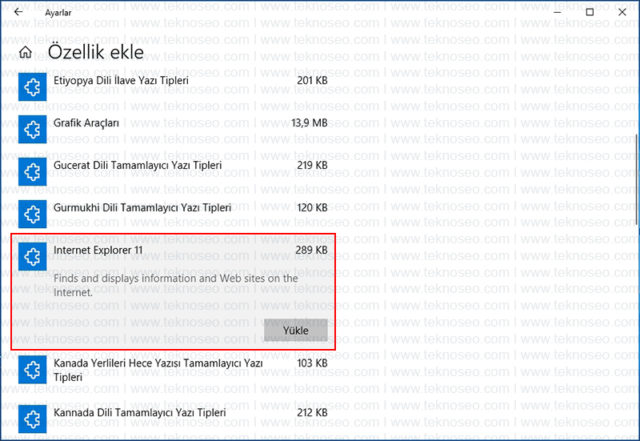
Task: Select the Internet Explorer 11 title
Action: point(98,250)
